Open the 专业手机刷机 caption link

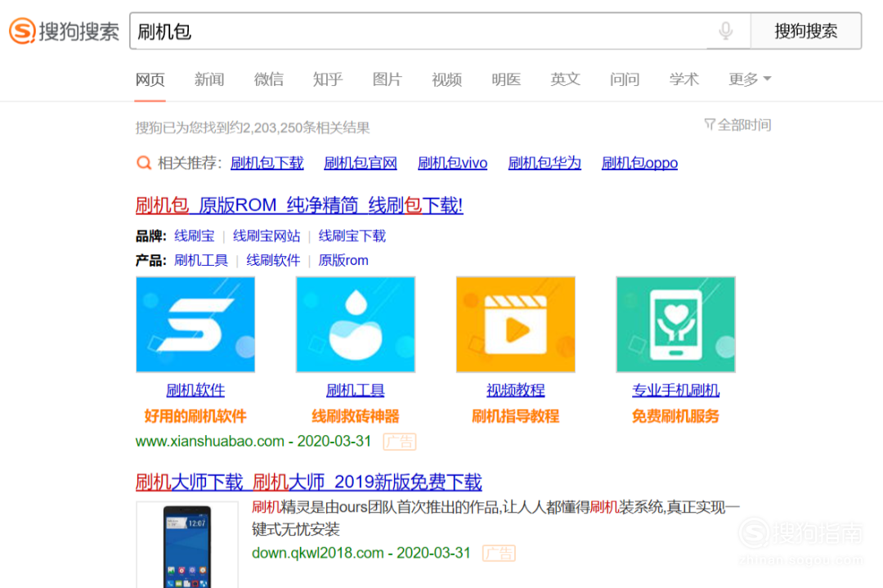click(x=676, y=390)
